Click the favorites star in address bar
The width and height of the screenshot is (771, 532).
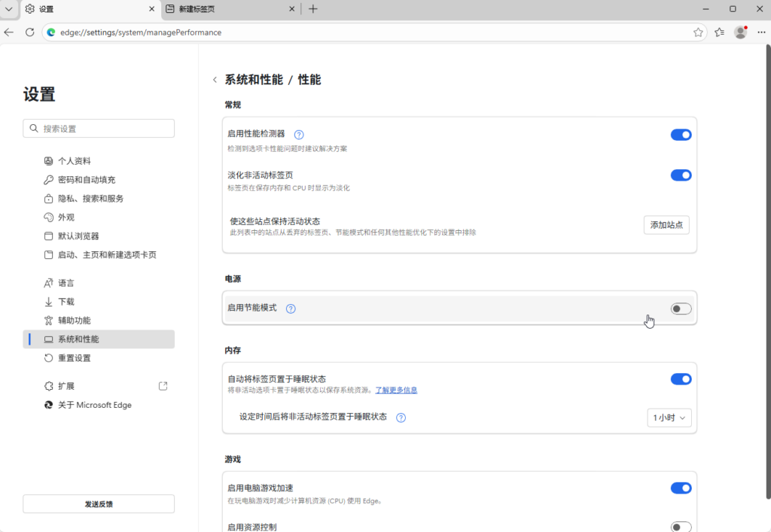[x=698, y=32]
